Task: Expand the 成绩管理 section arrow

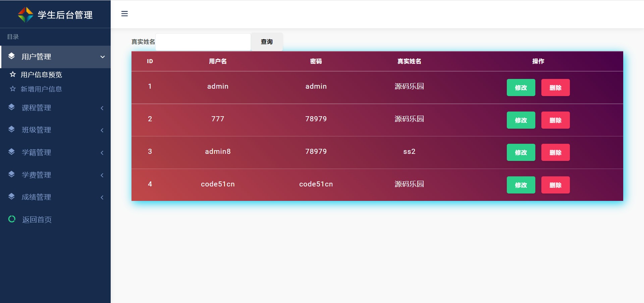Action: point(102,197)
